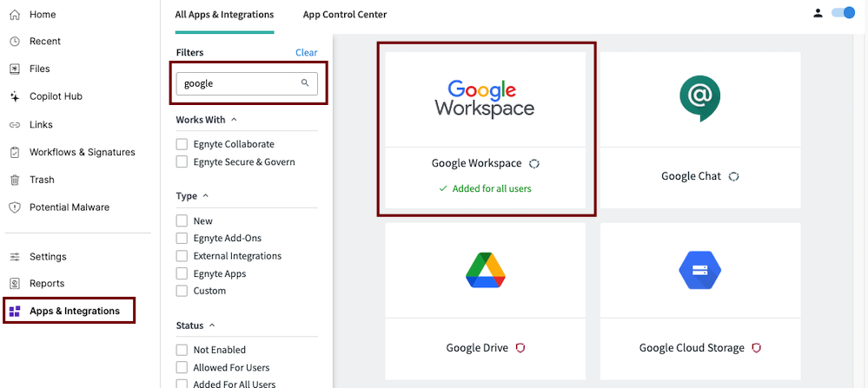Check the Allowed For Users checkbox
Screen dimensions: 868x388
pyautogui.click(x=182, y=367)
